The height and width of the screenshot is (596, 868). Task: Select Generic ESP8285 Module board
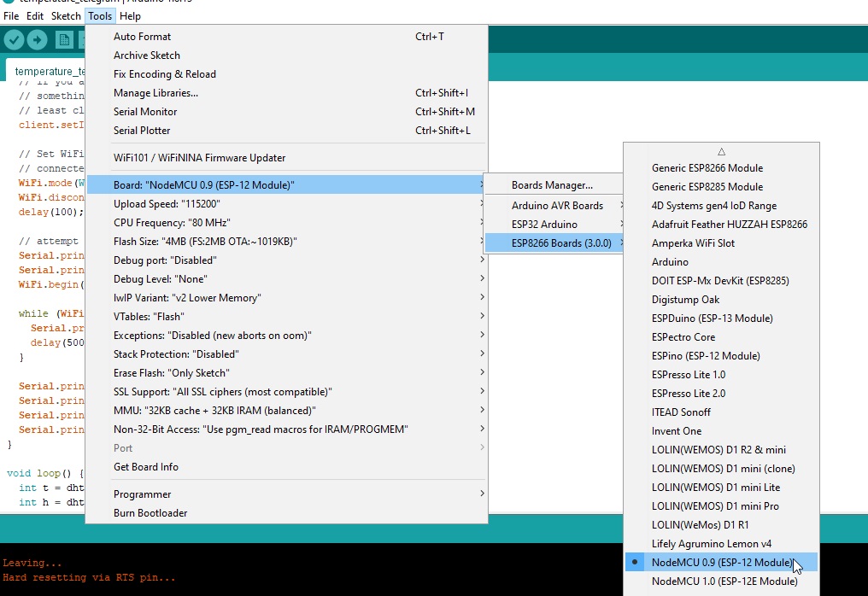721,187
